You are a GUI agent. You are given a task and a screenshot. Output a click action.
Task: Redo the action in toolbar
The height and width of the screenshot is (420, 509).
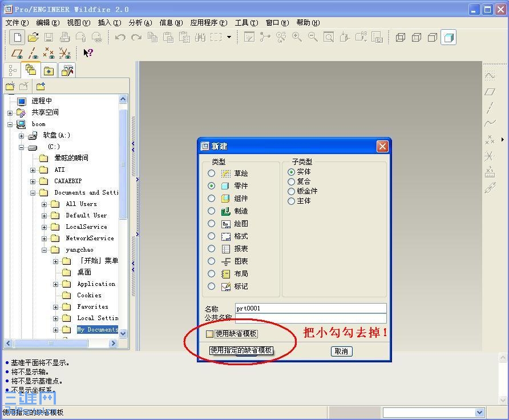[x=136, y=37]
